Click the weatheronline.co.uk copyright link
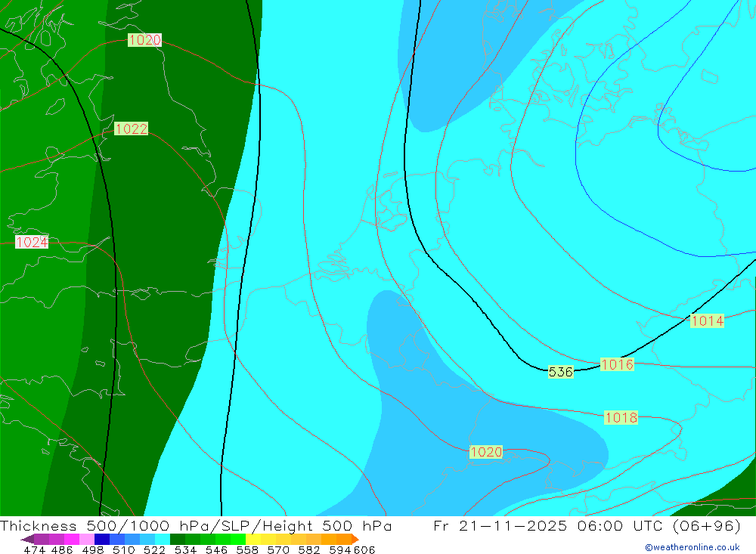The image size is (756, 554). click(692, 547)
